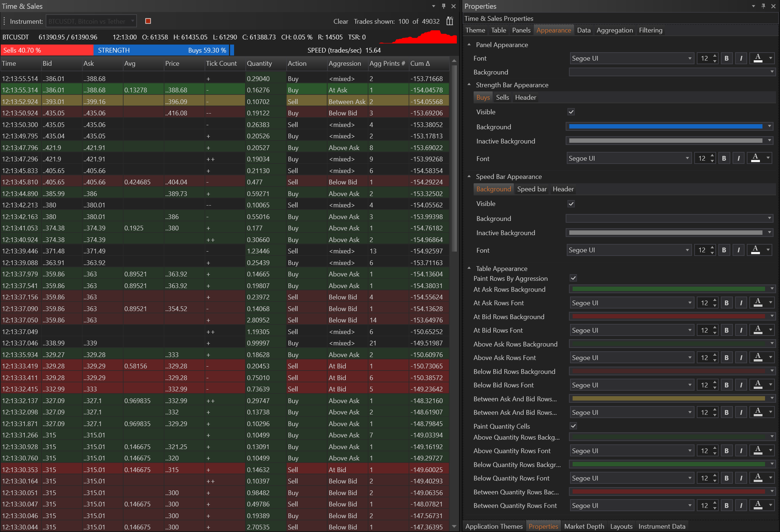Click blue Strength Bar Background color swatch
The height and width of the screenshot is (532, 780).
click(665, 127)
